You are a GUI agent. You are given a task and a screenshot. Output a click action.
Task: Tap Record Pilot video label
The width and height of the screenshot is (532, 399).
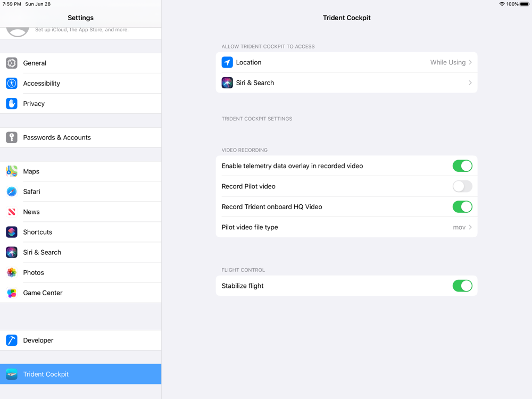point(248,186)
